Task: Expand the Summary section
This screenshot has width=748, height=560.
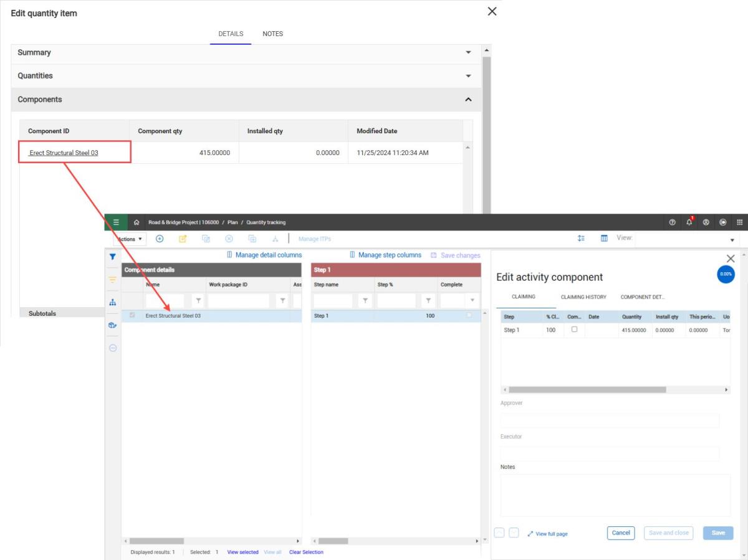Action: coord(468,53)
